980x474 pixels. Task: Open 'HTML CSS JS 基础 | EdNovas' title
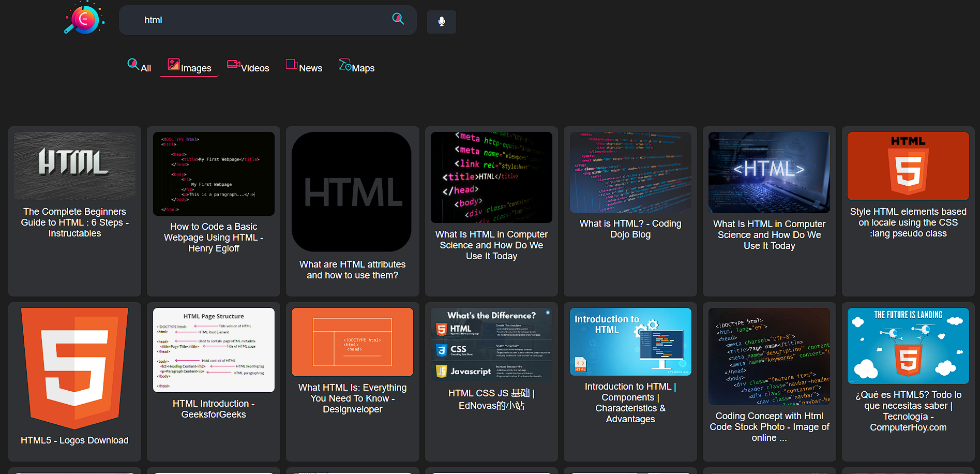(x=491, y=399)
